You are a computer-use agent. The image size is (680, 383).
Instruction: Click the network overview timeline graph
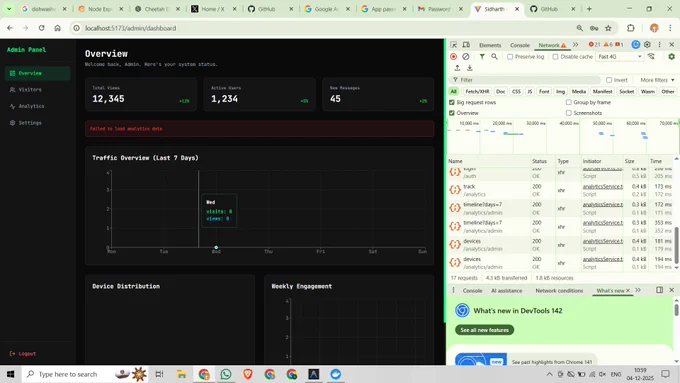[562, 136]
